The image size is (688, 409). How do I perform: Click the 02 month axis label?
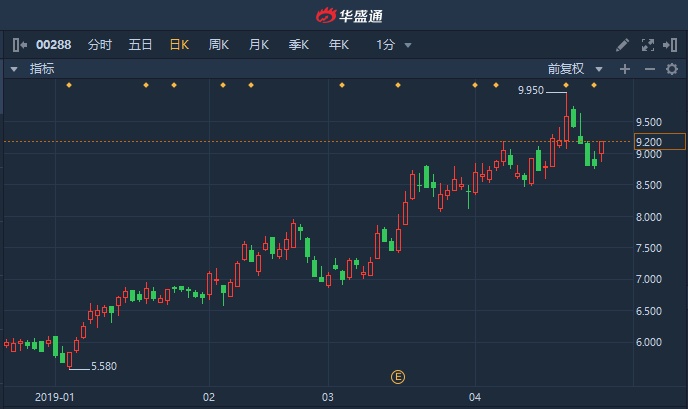[209, 397]
